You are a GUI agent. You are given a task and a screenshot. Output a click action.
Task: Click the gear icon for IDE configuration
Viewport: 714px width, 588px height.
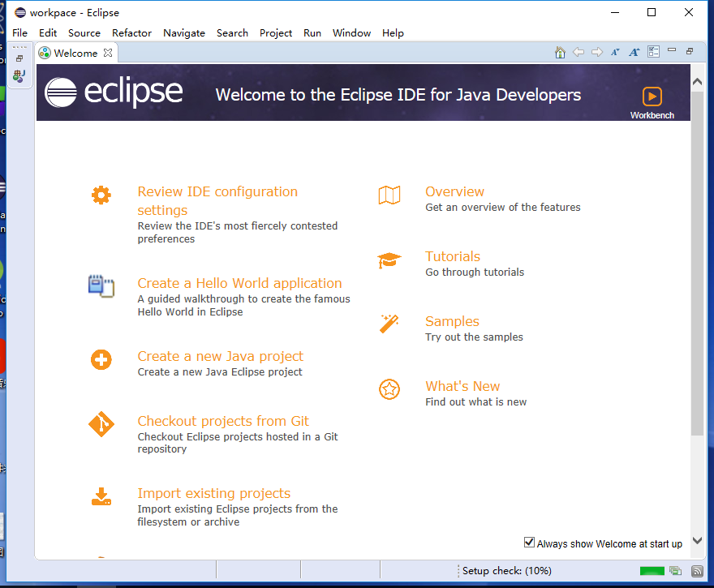[x=101, y=195]
